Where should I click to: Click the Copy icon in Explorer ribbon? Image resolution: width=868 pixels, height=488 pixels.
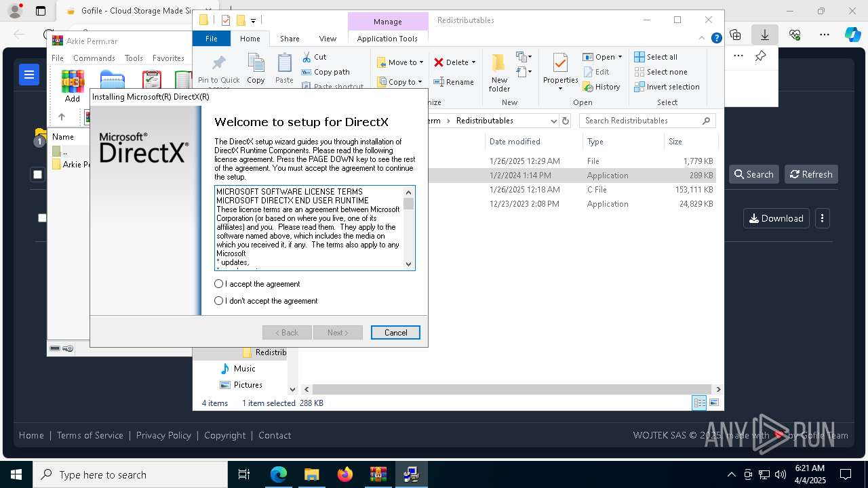(256, 64)
